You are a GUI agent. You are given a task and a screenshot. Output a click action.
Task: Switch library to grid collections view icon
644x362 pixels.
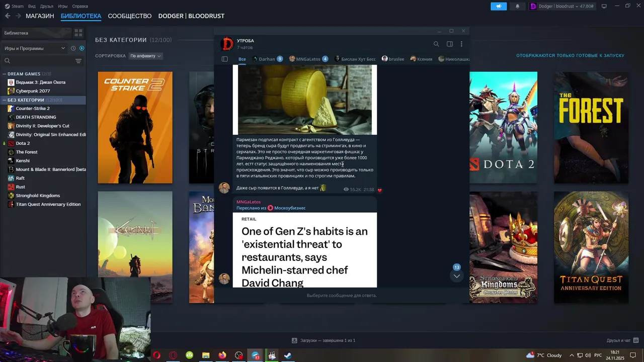click(78, 33)
